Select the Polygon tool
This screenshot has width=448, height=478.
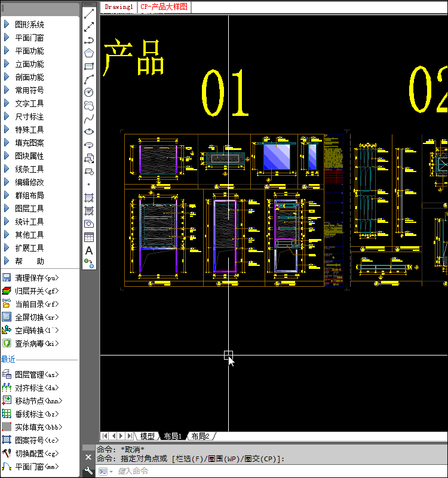(89, 53)
